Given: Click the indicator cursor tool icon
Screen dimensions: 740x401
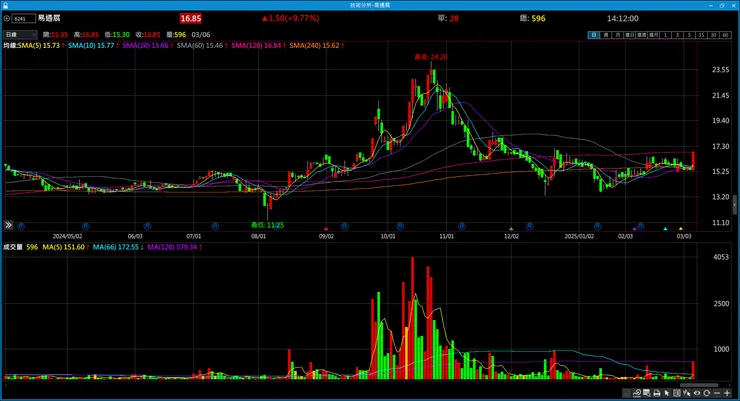Looking at the screenshot, I should click(x=686, y=393).
